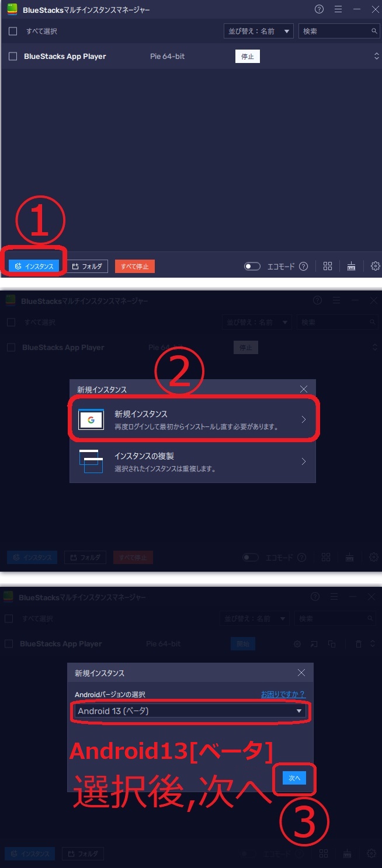Enable the エコモード toggle switch
382x868 pixels.
(252, 267)
